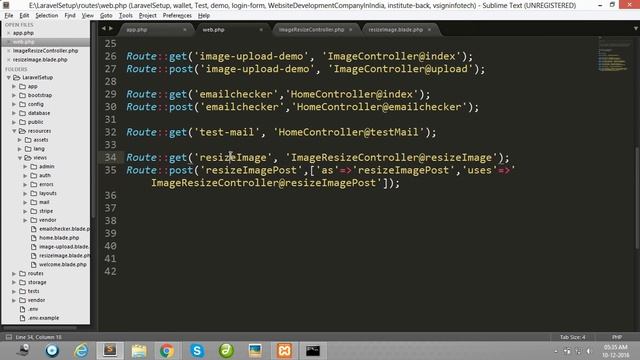Viewport: 640px width, 360px height.
Task: Expand the database folder
Action: (14, 113)
